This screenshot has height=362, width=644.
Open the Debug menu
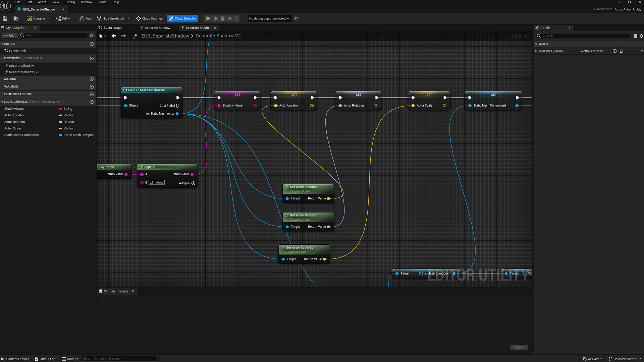click(x=70, y=2)
